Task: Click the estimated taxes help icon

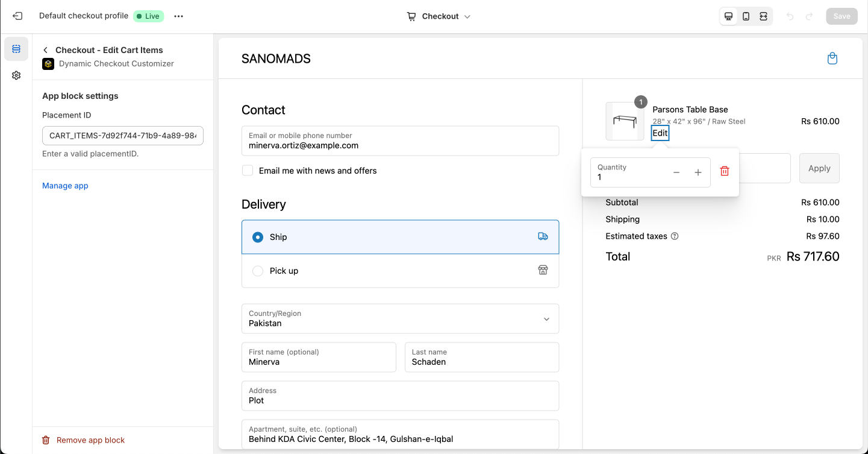Action: 675,236
